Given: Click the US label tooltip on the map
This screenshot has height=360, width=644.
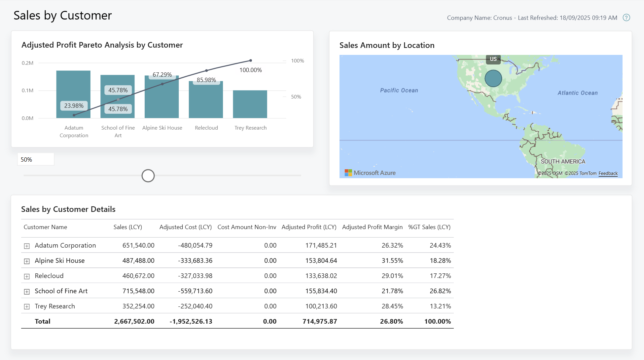Looking at the screenshot, I should [x=493, y=59].
